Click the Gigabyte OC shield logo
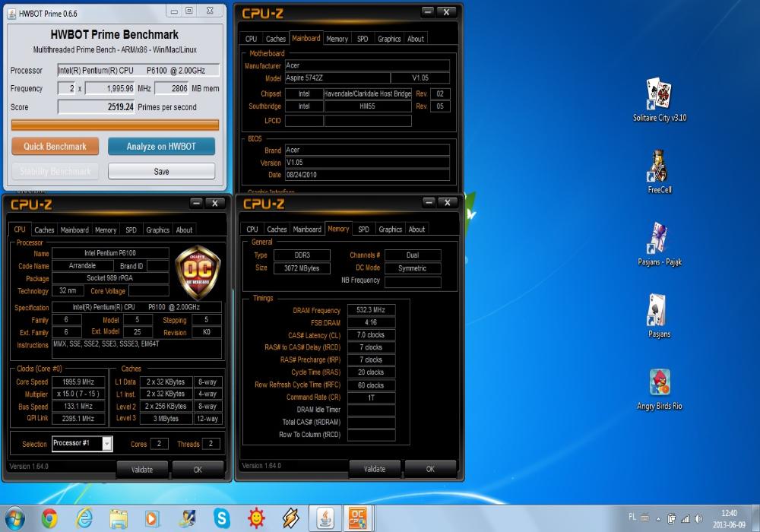The image size is (760, 532). point(198,272)
